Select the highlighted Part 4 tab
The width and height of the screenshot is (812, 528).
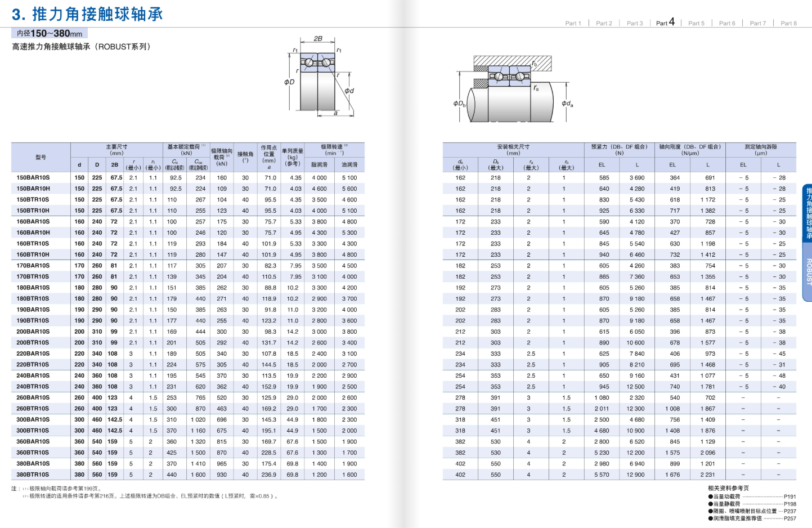(665, 23)
